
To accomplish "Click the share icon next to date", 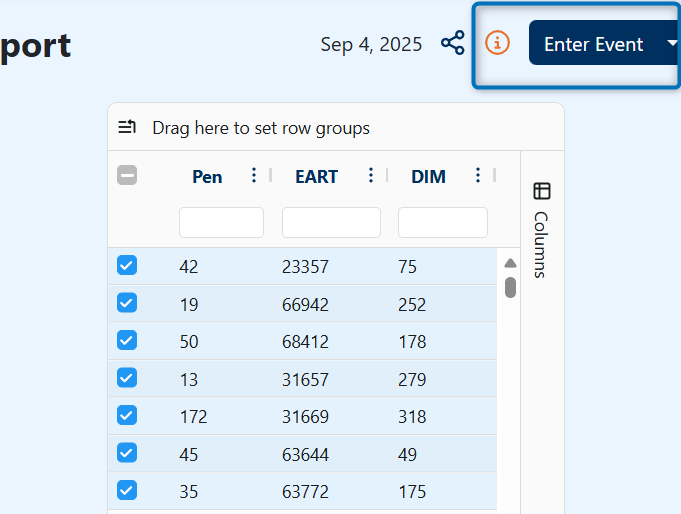I will point(453,43).
